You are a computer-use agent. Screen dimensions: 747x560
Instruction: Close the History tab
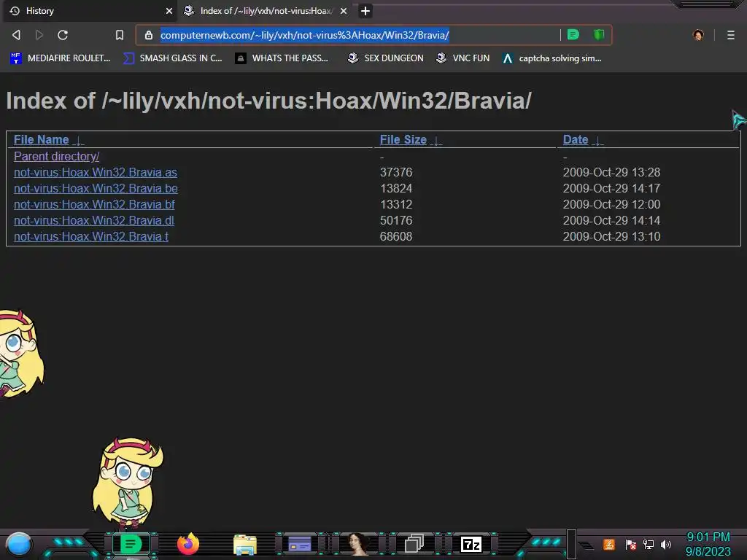pyautogui.click(x=169, y=11)
